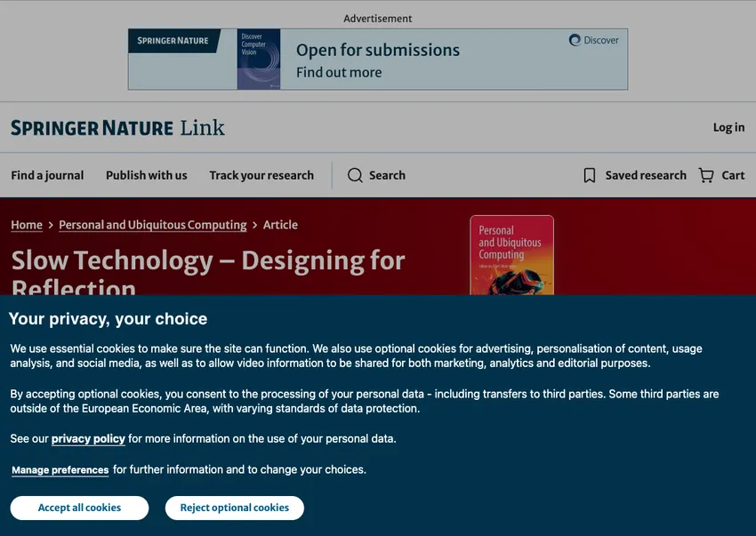This screenshot has height=536, width=756.
Task: Click the Discover Computer Vision ad cover
Action: [x=259, y=60]
